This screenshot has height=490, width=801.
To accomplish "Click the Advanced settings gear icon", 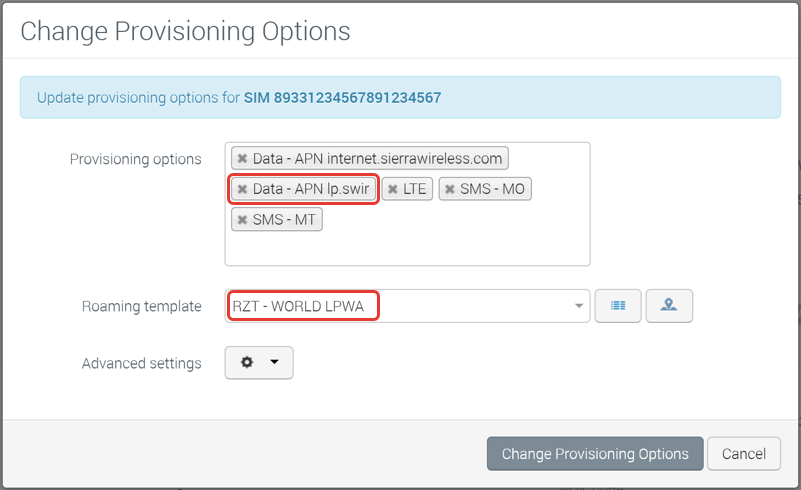I will [x=247, y=362].
